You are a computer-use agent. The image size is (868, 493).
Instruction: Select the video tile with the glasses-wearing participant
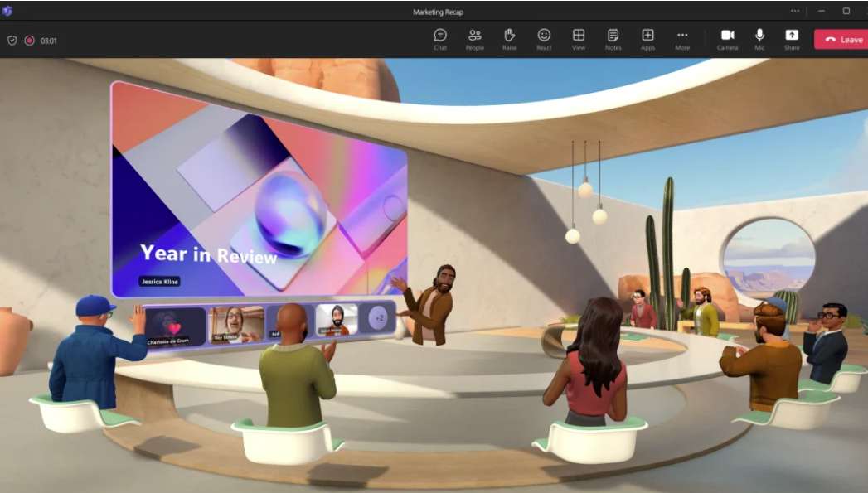pyautogui.click(x=236, y=323)
